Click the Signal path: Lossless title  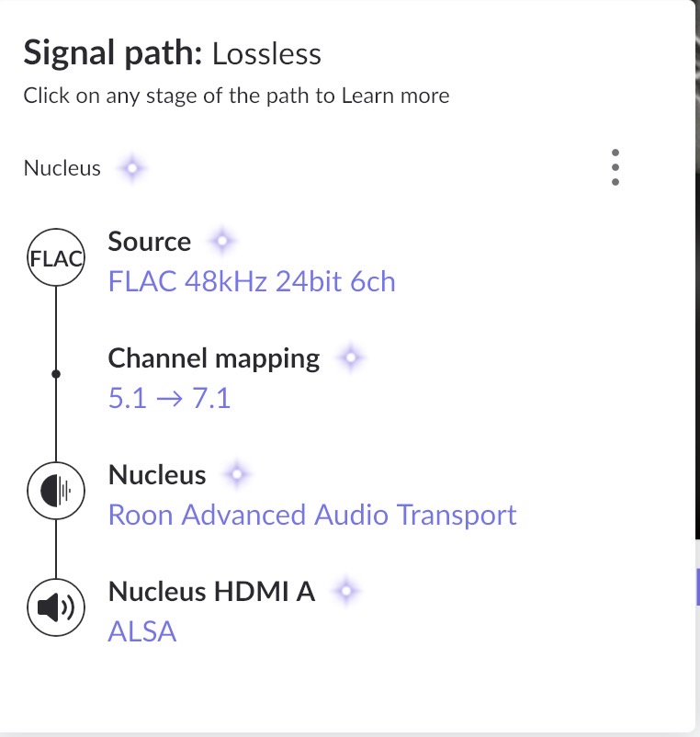click(173, 53)
